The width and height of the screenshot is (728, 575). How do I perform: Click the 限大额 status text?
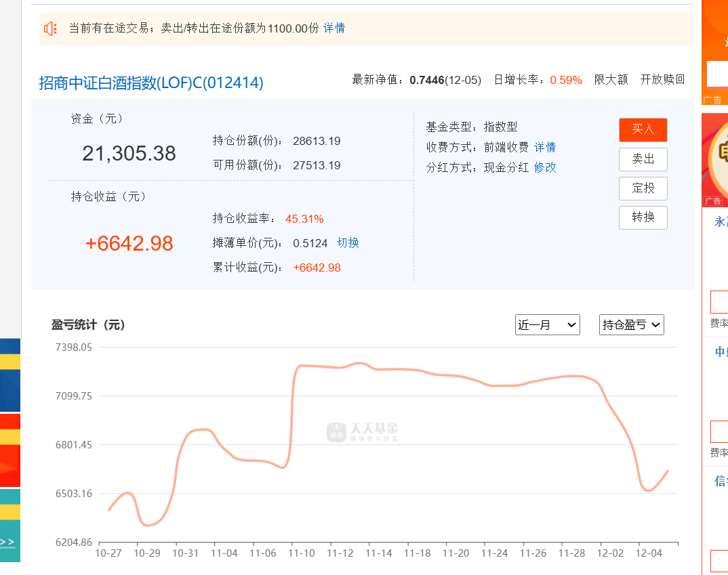[x=611, y=80]
